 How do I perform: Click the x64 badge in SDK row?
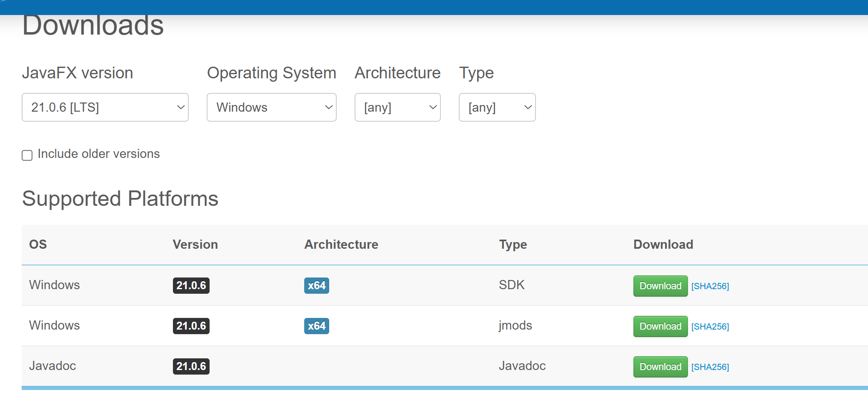click(316, 285)
